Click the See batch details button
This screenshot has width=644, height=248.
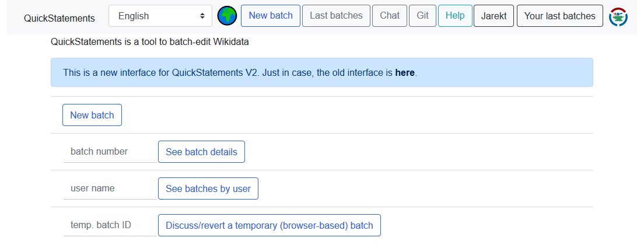coord(201,152)
